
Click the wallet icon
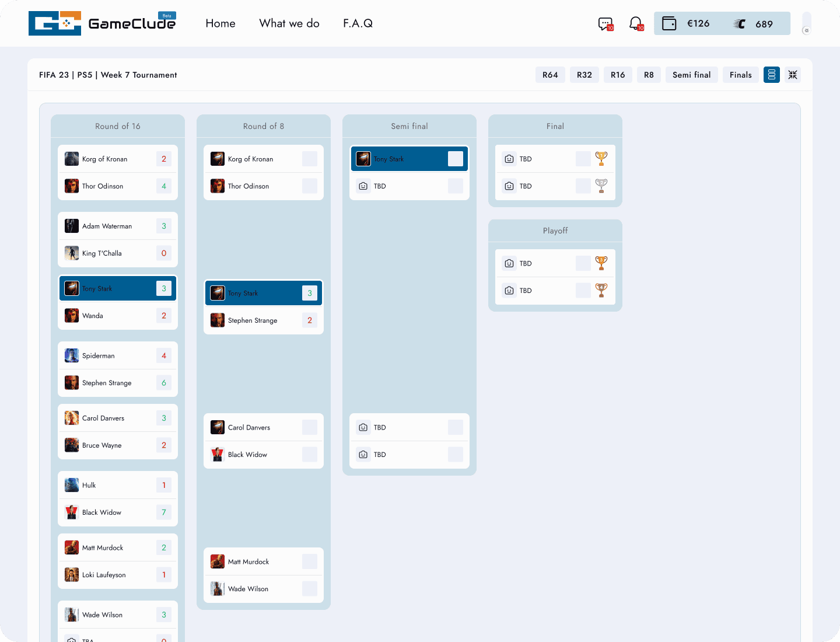(x=669, y=24)
